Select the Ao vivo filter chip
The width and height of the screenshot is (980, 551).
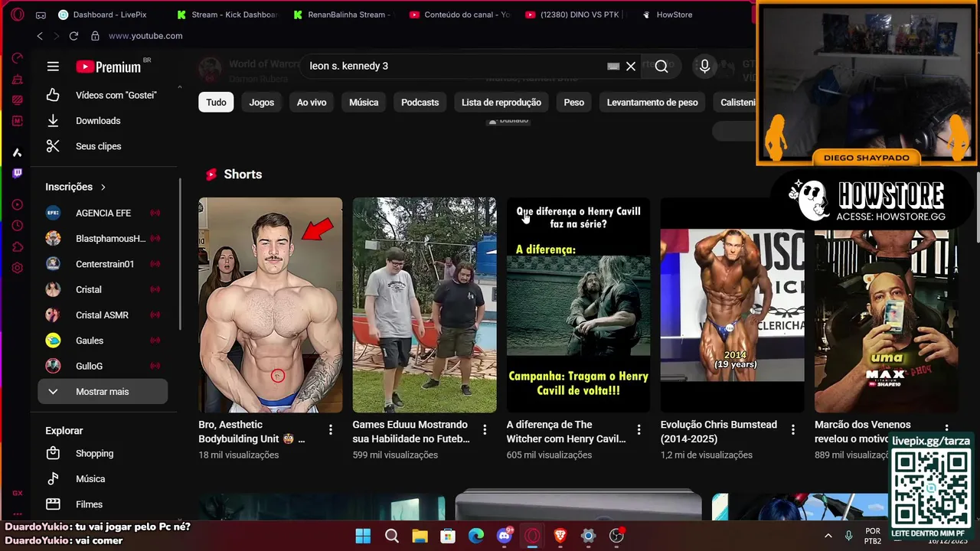[x=312, y=102]
